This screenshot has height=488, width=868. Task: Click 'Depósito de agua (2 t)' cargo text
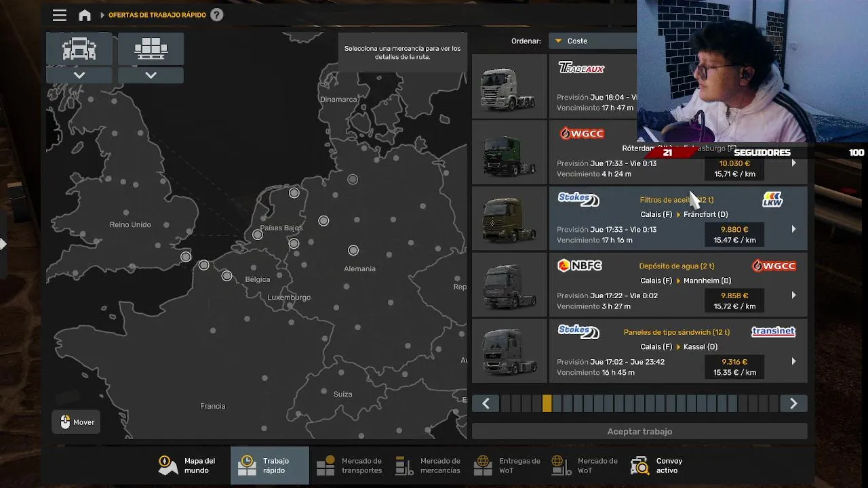click(677, 266)
